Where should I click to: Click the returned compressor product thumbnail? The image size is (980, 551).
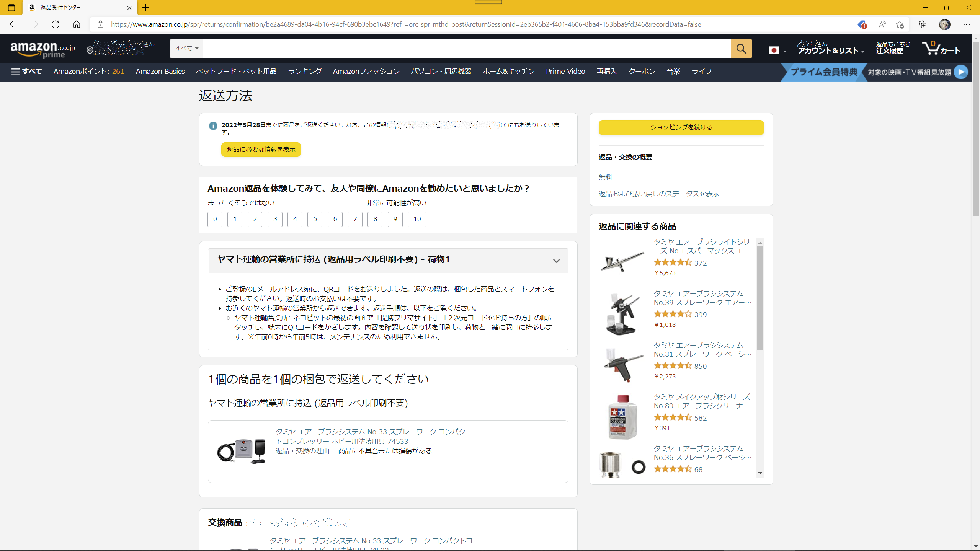point(241,452)
